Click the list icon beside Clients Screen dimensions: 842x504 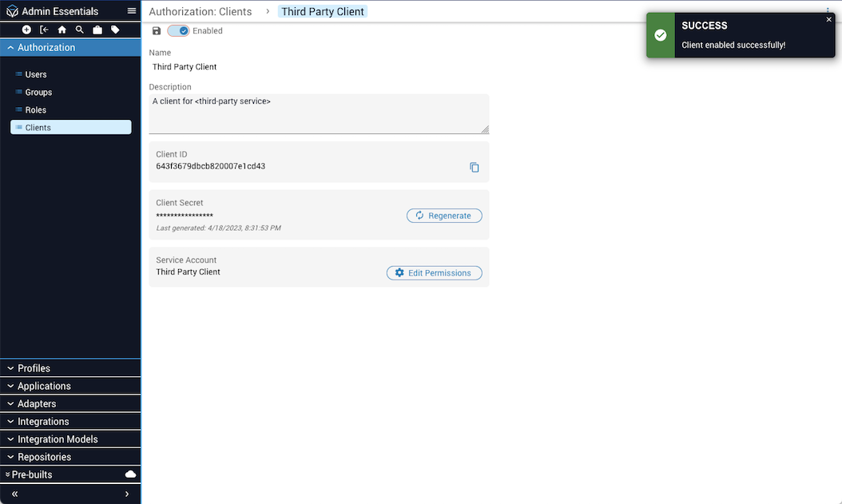19,127
